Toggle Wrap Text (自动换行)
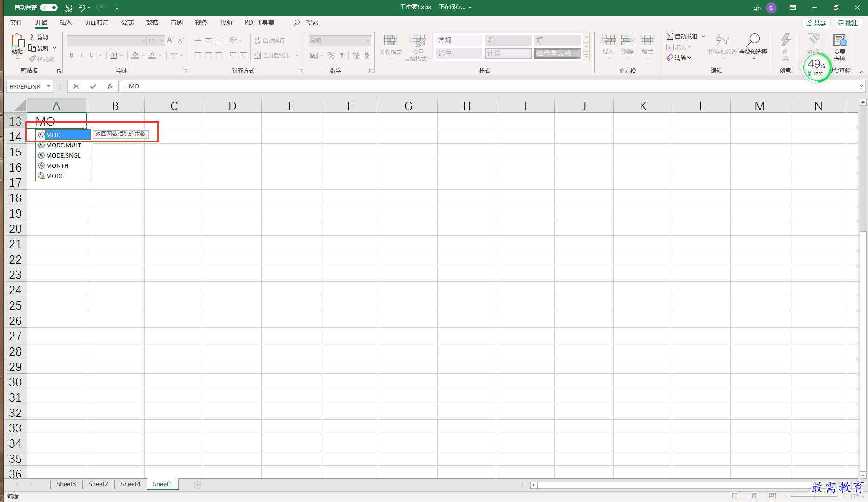The width and height of the screenshot is (868, 502). point(270,40)
